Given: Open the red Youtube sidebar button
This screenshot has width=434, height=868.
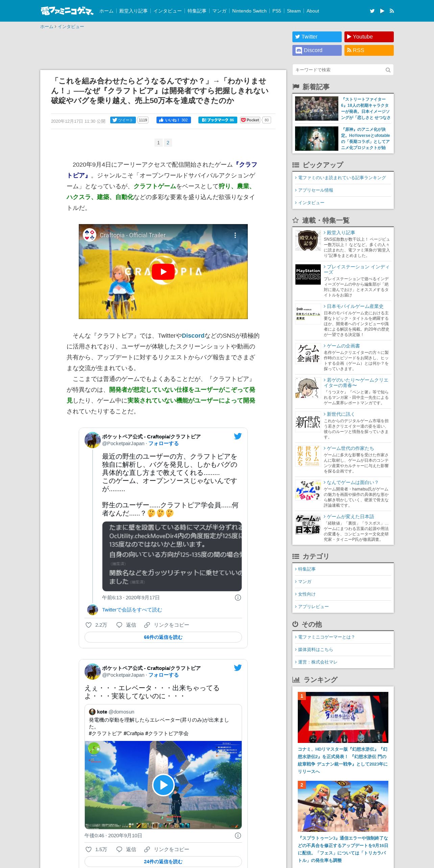Looking at the screenshot, I should click(369, 37).
